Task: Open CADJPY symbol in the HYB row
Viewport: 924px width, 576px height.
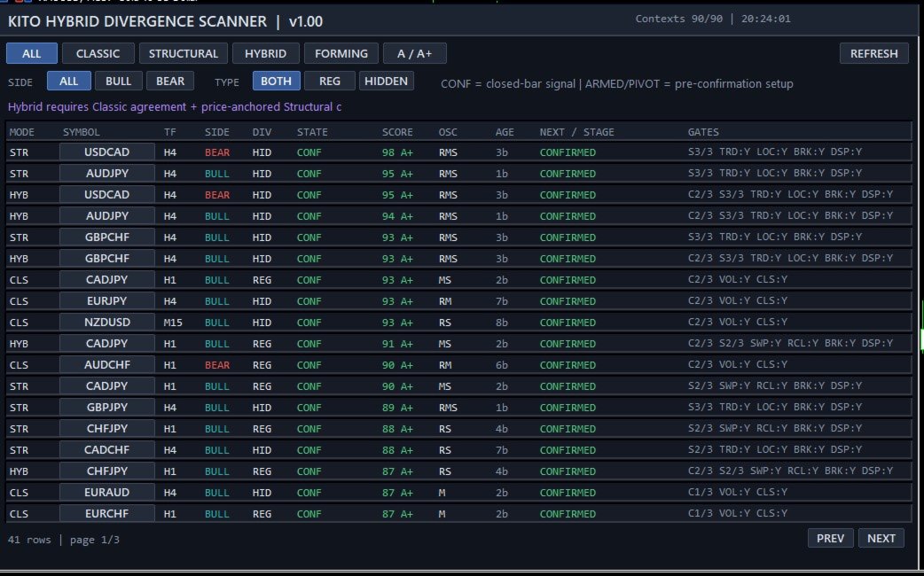Action: 106,343
